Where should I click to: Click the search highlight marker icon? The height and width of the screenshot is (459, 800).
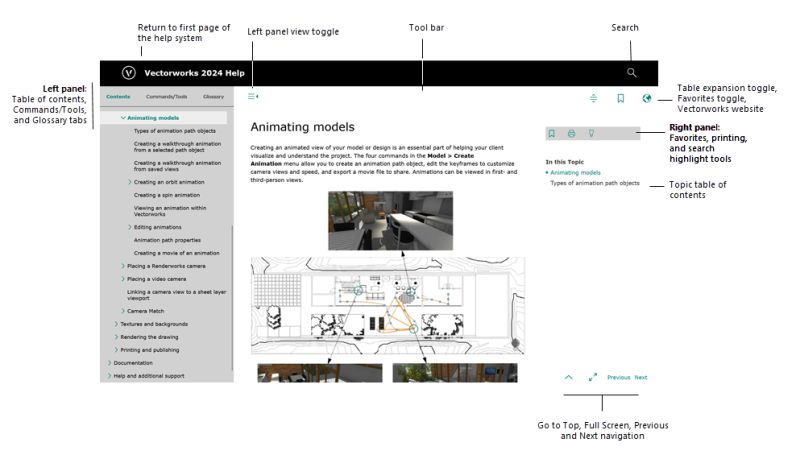pos(591,134)
